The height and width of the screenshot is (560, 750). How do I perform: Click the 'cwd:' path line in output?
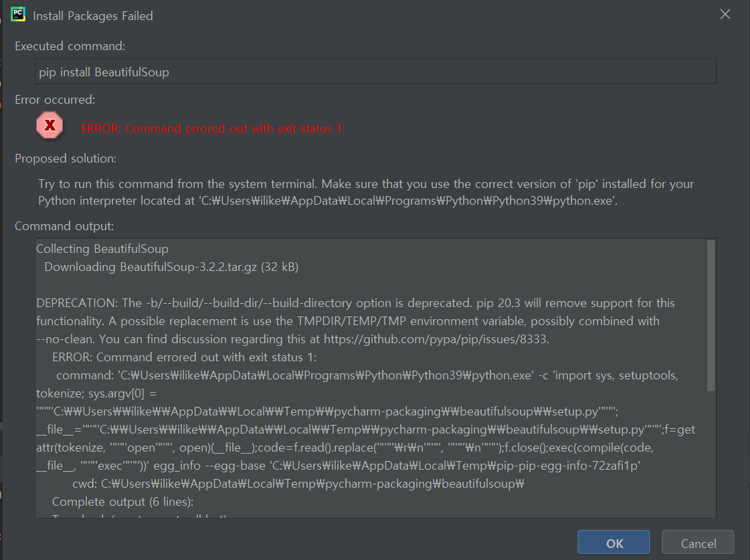297,484
